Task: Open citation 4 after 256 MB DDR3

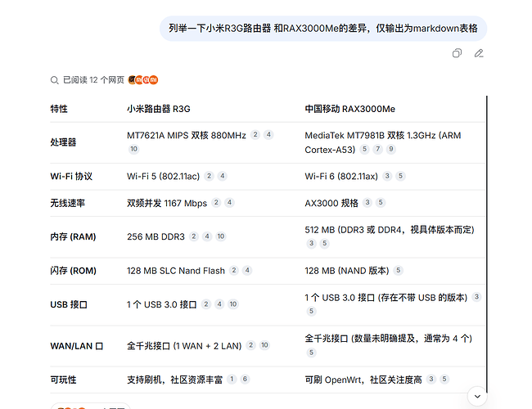Action: pos(207,236)
